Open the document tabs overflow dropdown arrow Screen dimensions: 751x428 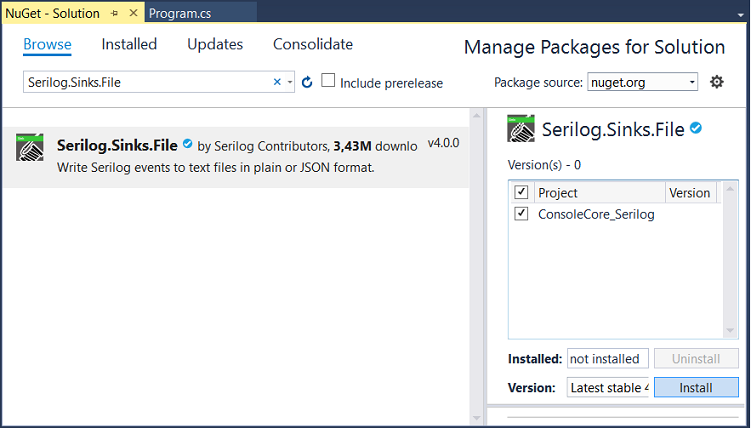tap(740, 15)
